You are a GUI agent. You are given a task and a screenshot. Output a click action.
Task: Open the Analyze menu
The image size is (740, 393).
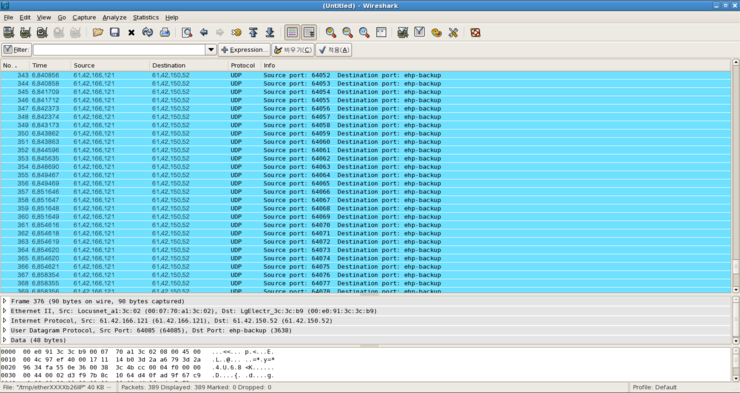[114, 17]
